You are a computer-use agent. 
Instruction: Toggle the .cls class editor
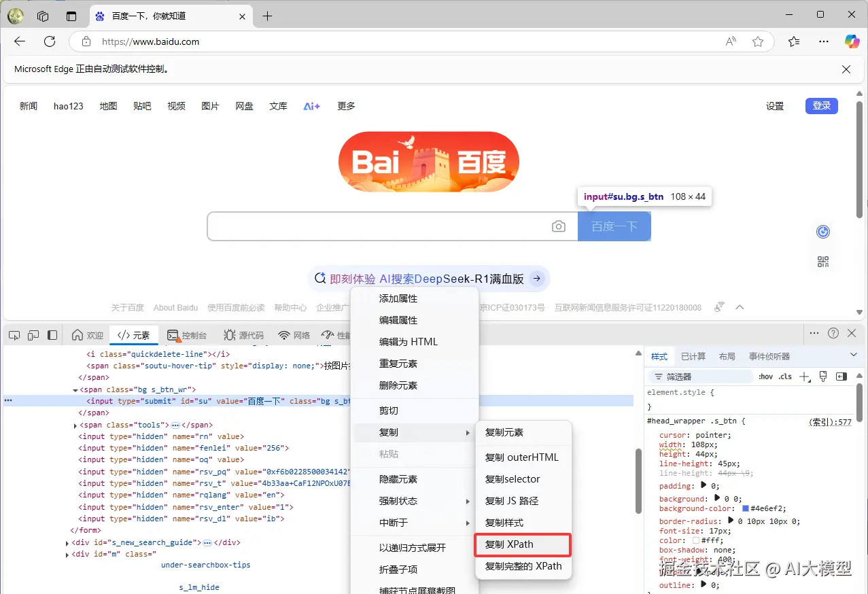pos(785,377)
